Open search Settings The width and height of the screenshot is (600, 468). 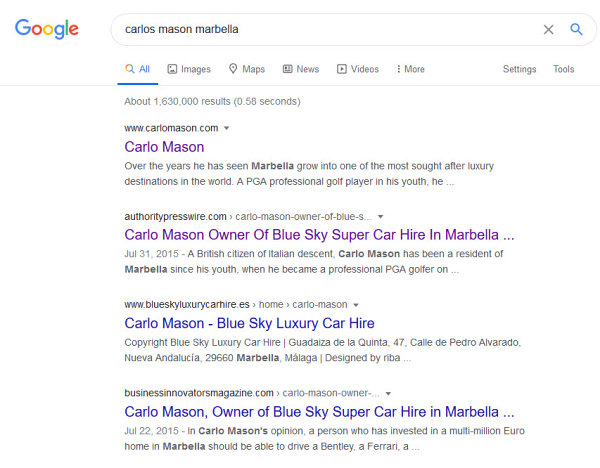519,69
